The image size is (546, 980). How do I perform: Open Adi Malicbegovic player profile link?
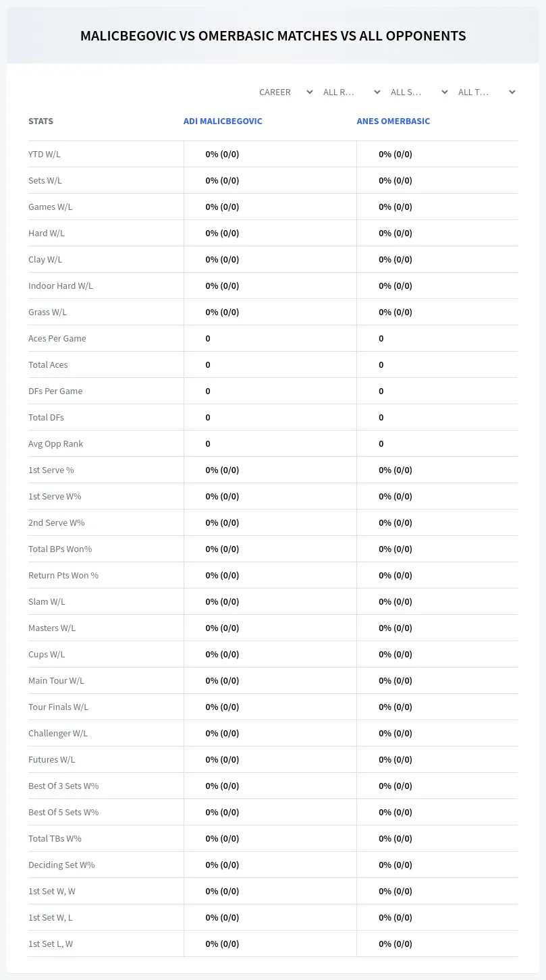point(223,121)
